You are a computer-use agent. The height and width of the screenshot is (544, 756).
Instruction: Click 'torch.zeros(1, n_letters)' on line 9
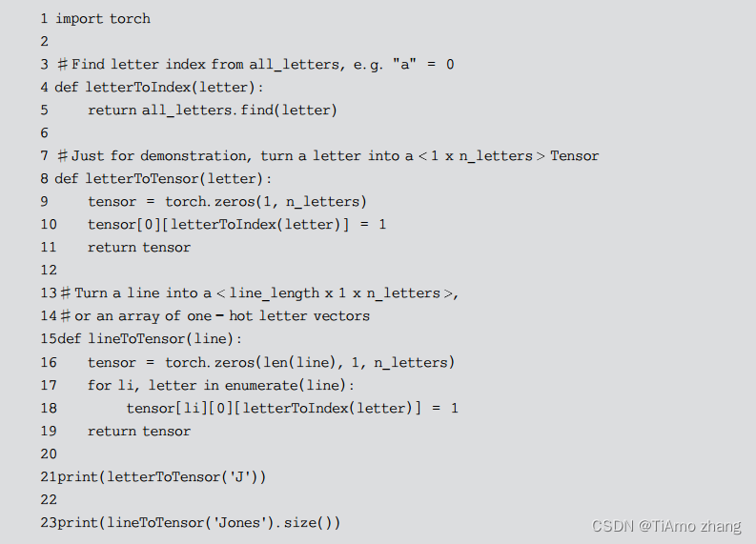pos(266,201)
